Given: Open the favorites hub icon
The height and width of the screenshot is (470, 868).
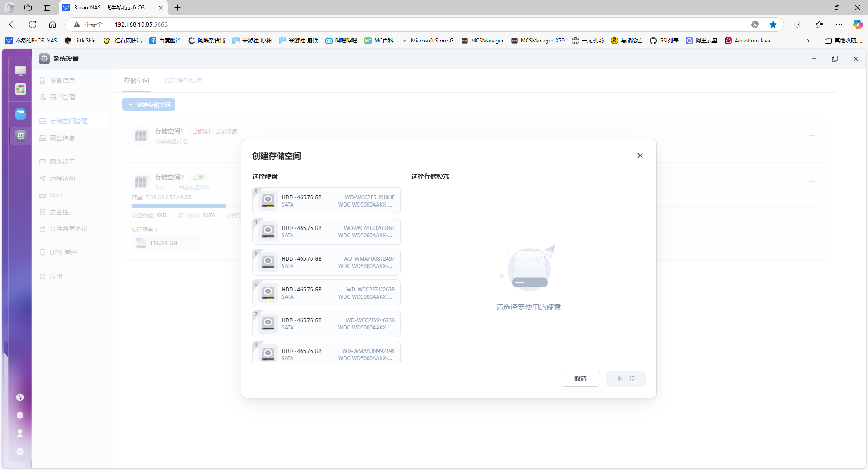Looking at the screenshot, I should [819, 24].
